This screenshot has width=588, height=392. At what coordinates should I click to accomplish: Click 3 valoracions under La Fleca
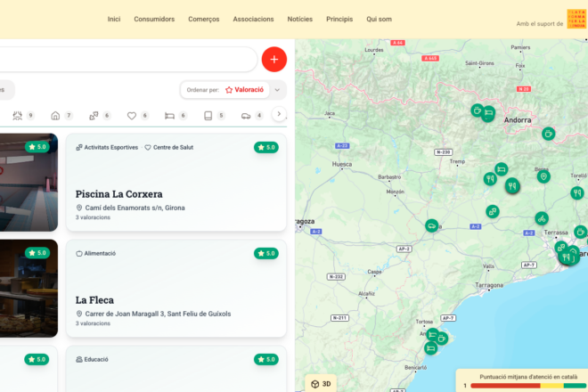click(93, 323)
